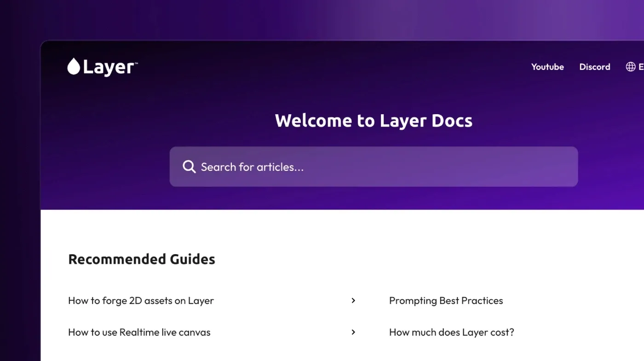This screenshot has height=361, width=644.
Task: Select Discord in the header navigation
Action: point(595,67)
